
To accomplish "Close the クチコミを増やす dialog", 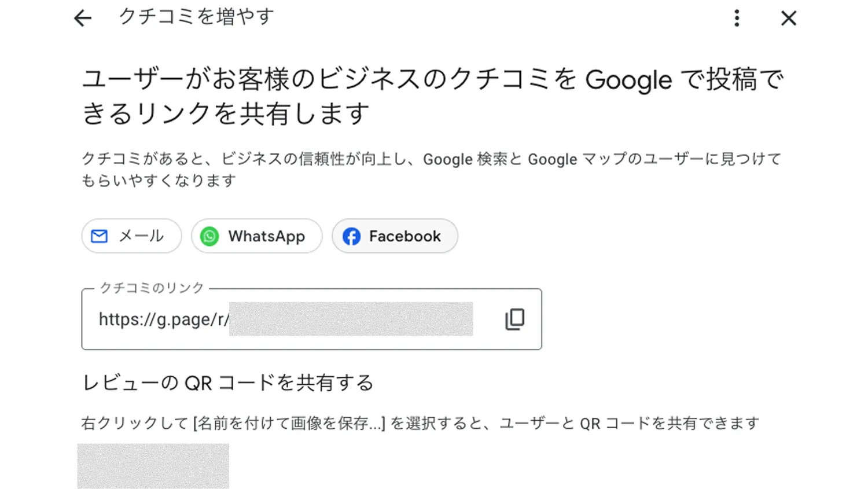I will click(x=788, y=18).
